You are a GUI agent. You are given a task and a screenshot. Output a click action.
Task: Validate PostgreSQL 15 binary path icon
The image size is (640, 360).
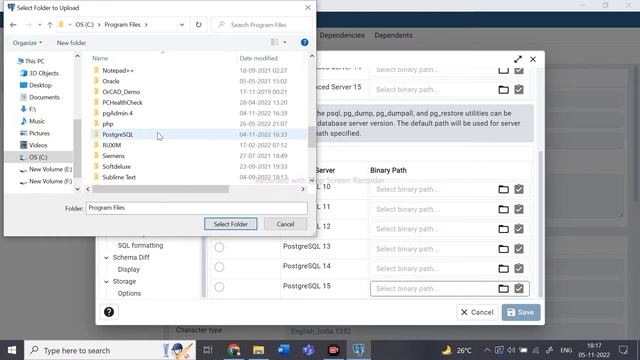tap(519, 288)
